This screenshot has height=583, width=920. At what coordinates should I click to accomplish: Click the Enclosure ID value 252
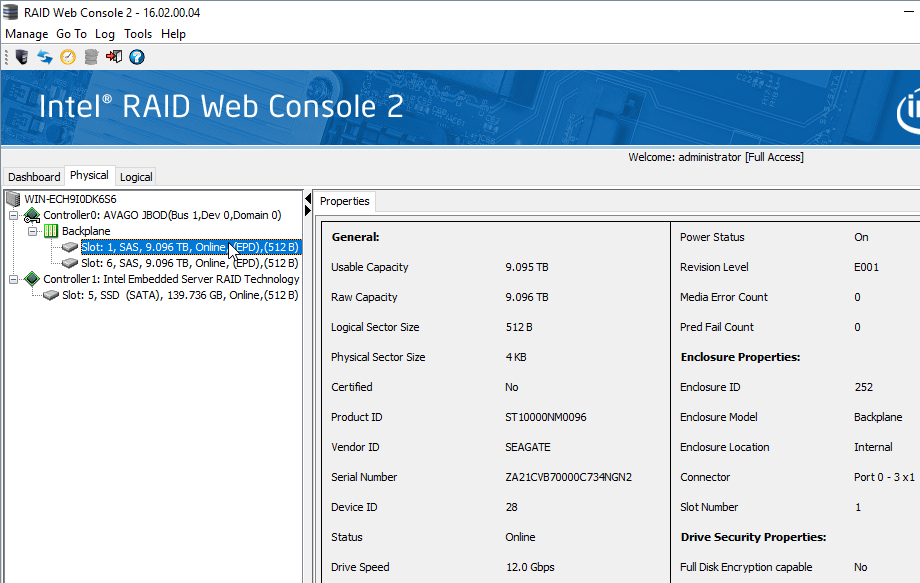pos(864,387)
